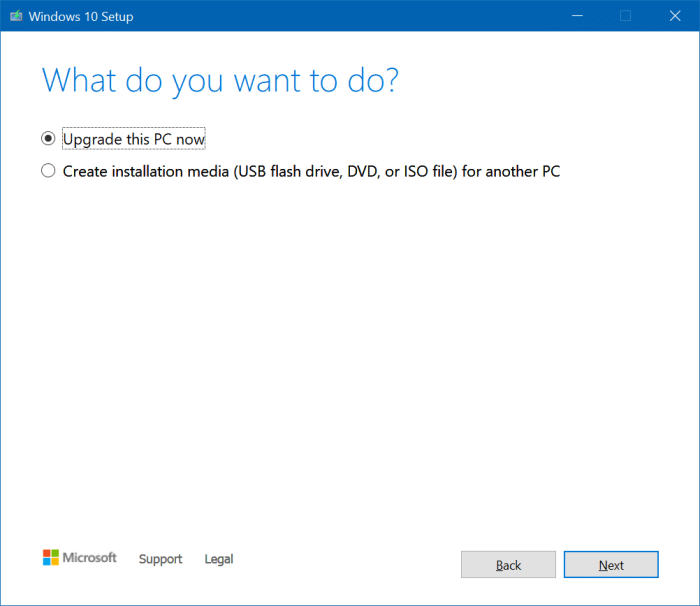
Task: Click the Next button
Action: [611, 564]
